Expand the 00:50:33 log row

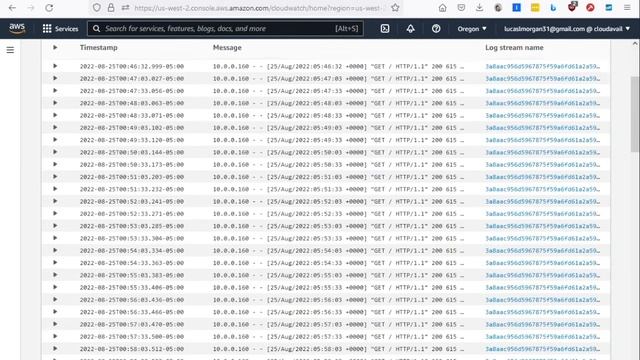55,164
